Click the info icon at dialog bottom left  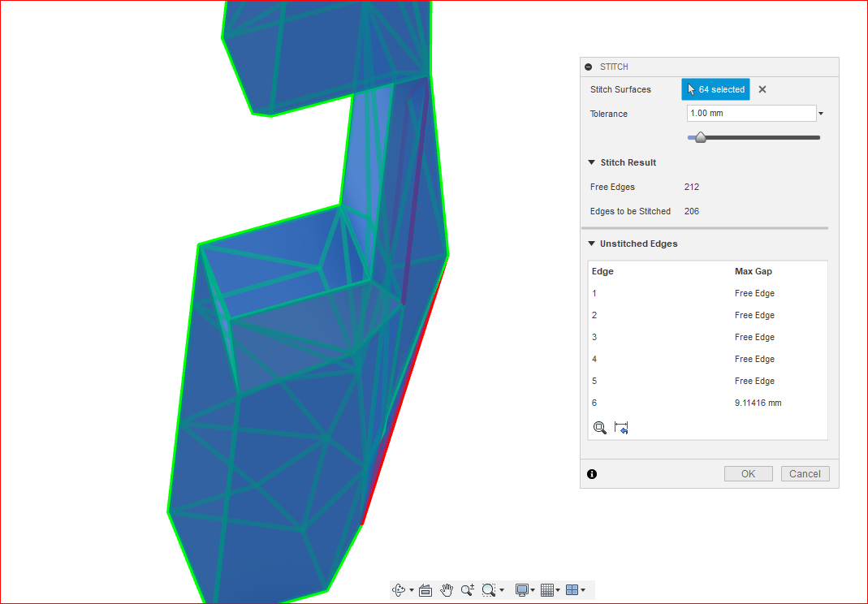pyautogui.click(x=592, y=473)
